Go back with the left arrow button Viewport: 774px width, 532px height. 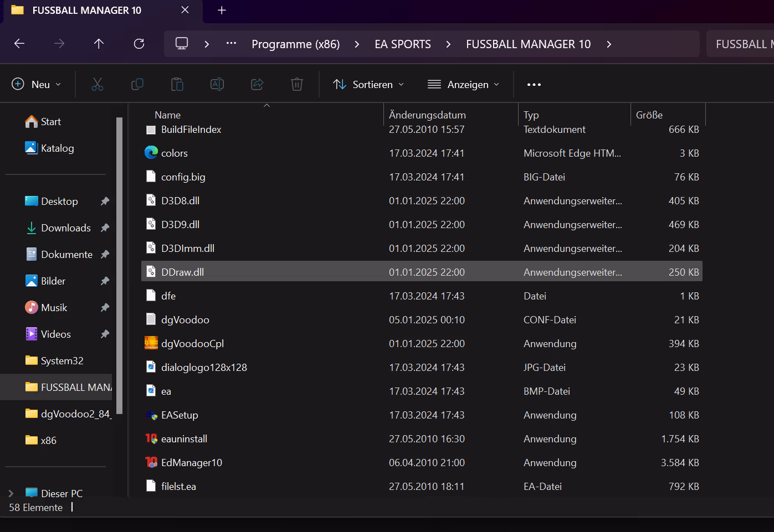coord(19,44)
